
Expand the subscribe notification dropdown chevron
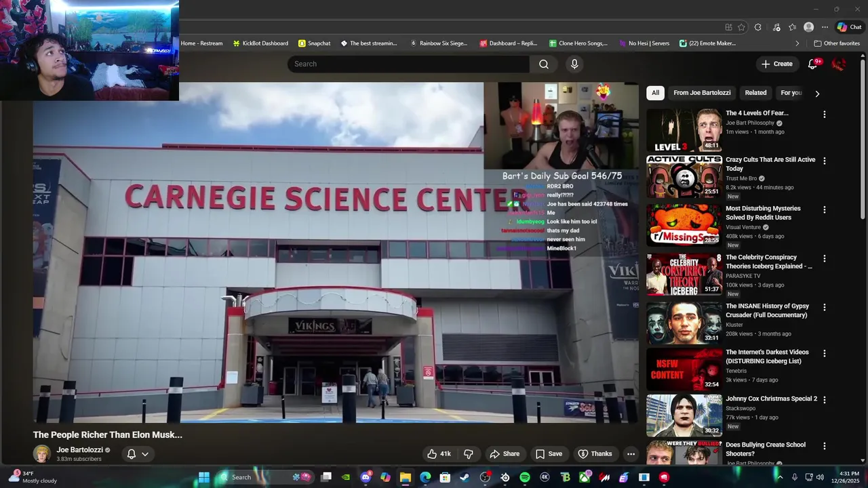144,454
